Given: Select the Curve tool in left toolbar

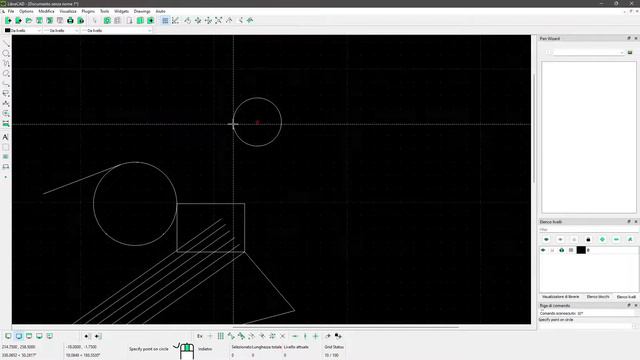Looking at the screenshot, I should 6,64.
